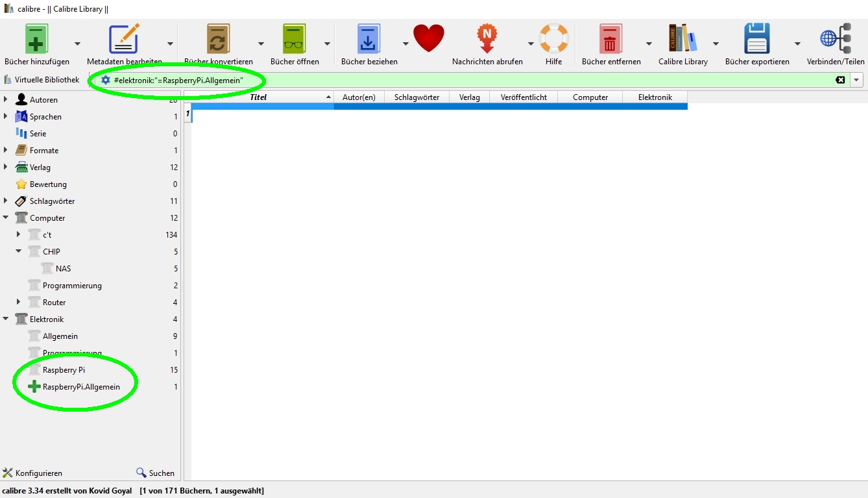Screen dimensions: 868x498
Task: Open dropdown arrow next to Bücher beziehen
Action: (x=405, y=44)
